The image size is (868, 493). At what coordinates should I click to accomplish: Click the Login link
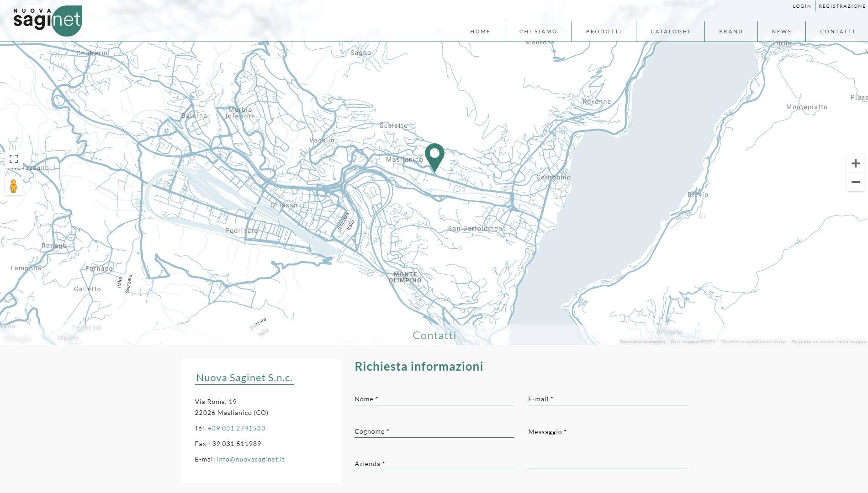tap(802, 6)
